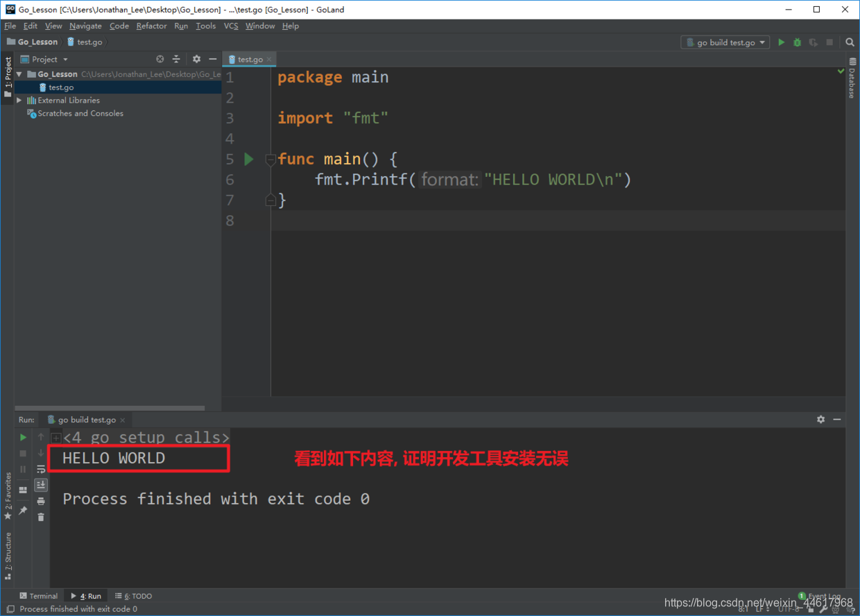The height and width of the screenshot is (616, 860).
Task: Open Project panel settings gear
Action: click(196, 59)
